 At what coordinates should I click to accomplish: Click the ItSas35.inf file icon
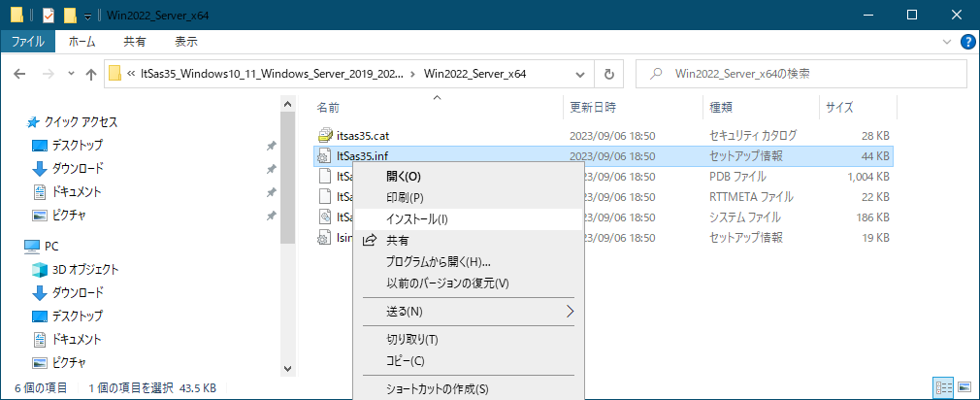tap(325, 155)
